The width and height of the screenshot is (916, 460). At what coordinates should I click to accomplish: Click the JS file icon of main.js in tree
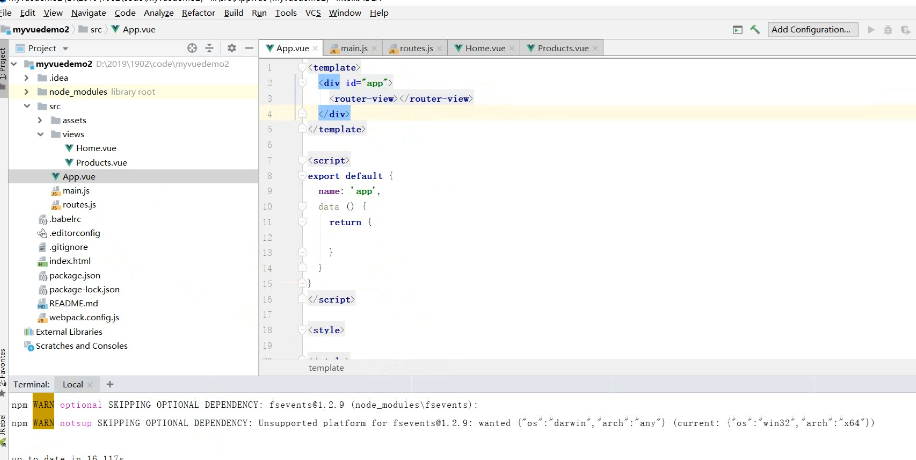55,191
